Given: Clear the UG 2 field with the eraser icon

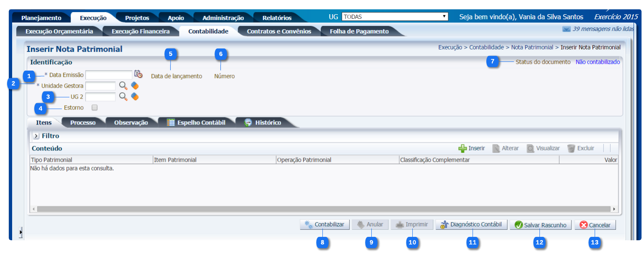Looking at the screenshot, I should pyautogui.click(x=135, y=97).
